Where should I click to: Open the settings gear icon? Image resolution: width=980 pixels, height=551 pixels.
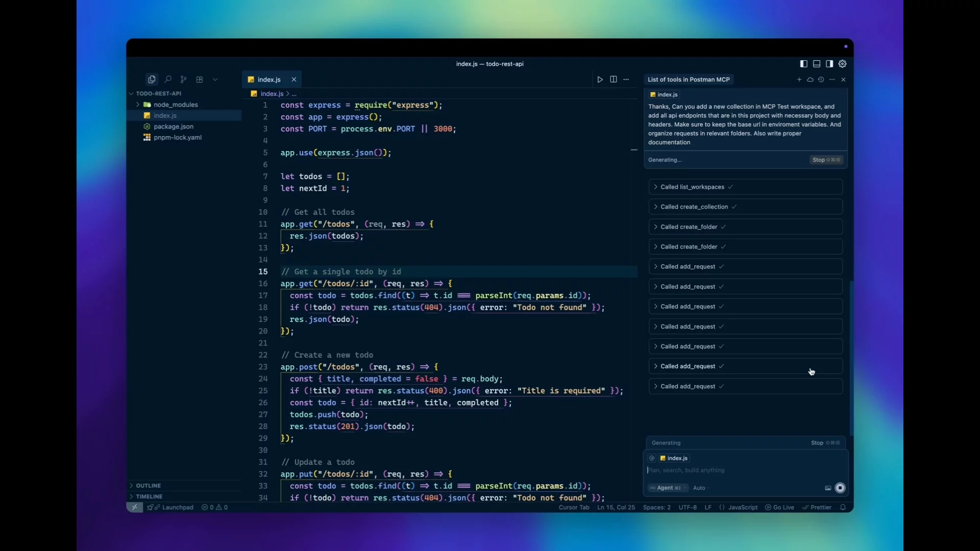843,64
